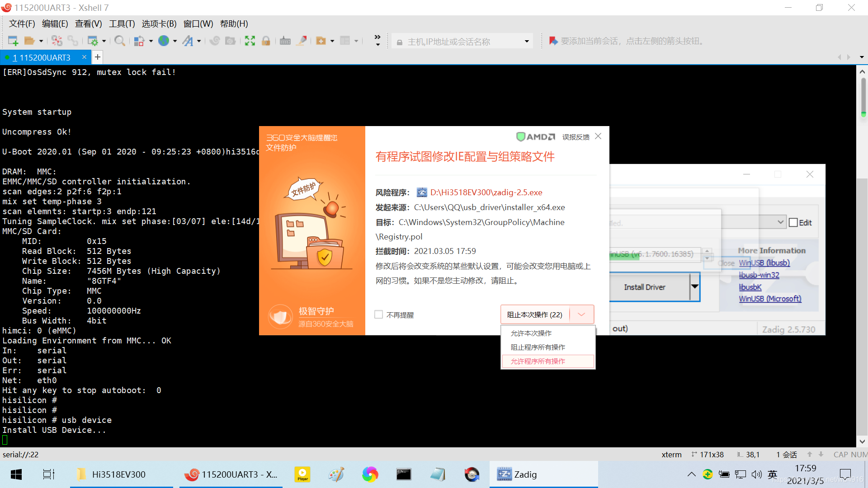Open the 工具(T) menu
This screenshot has height=488, width=868.
(122, 23)
